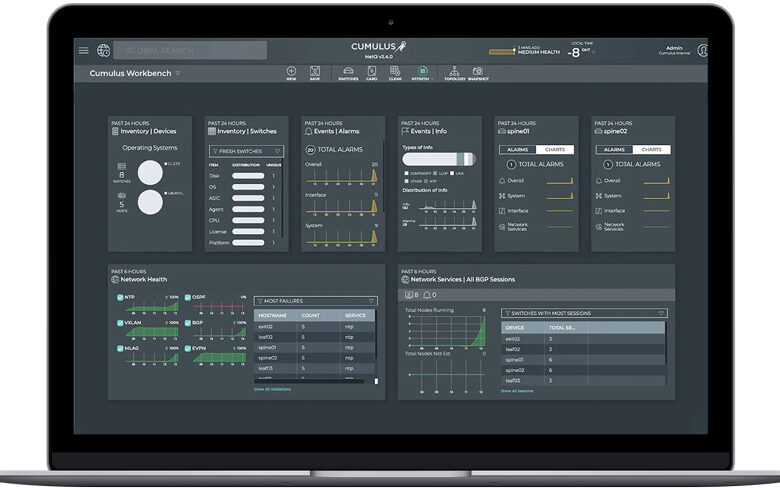Select spine01 row in Most Failures table
Viewport: 780px width, 490px height.
point(314,348)
